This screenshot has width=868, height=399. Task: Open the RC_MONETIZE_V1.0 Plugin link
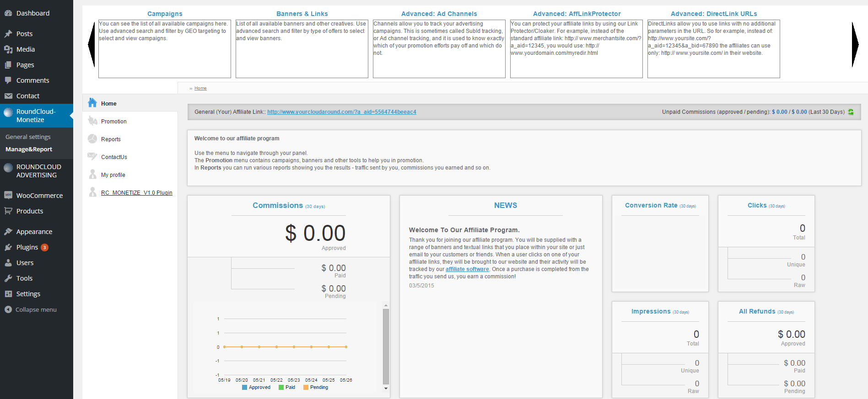[137, 193]
